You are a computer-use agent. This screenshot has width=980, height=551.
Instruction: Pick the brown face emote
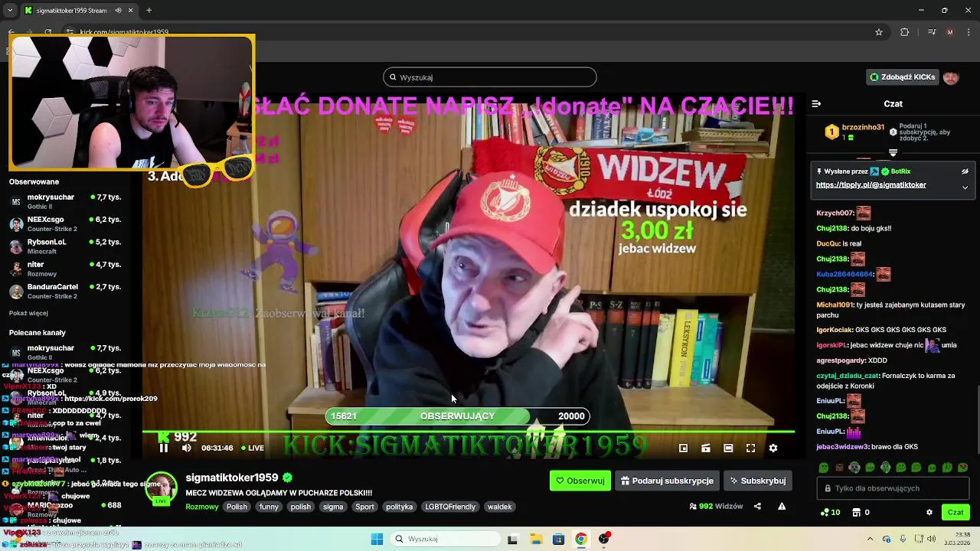pyautogui.click(x=839, y=468)
